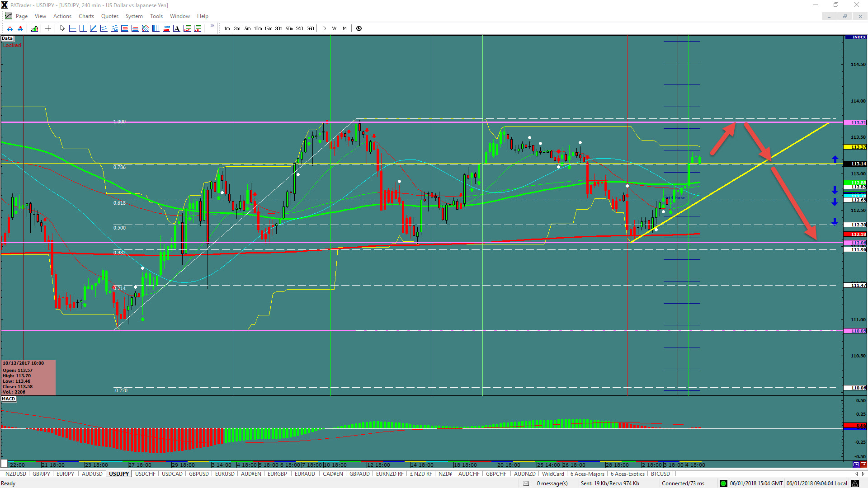Image resolution: width=868 pixels, height=488 pixels.
Task: Click the clock icon in the timeframe toolbar
Action: (359, 28)
